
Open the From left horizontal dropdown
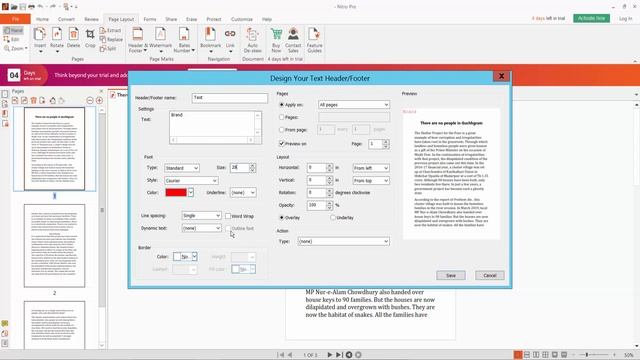[x=371, y=168]
